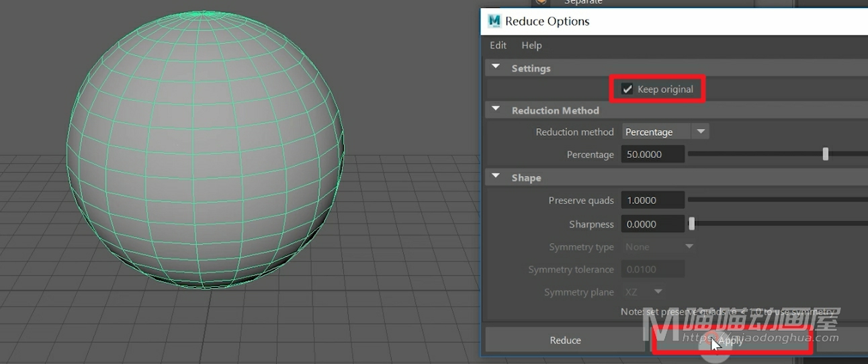Click the Preserve quads slider track
Image resolution: width=868 pixels, height=364 pixels.
(778, 199)
